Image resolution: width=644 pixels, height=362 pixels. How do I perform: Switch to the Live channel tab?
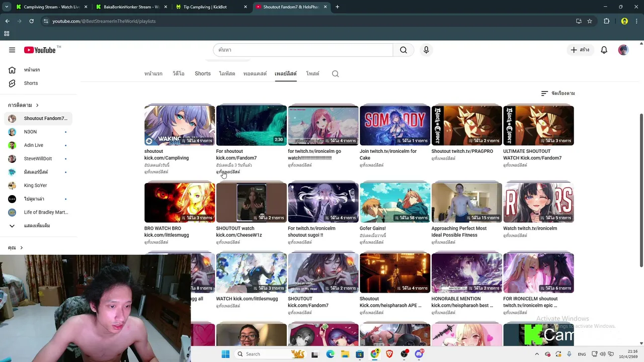pos(227,74)
